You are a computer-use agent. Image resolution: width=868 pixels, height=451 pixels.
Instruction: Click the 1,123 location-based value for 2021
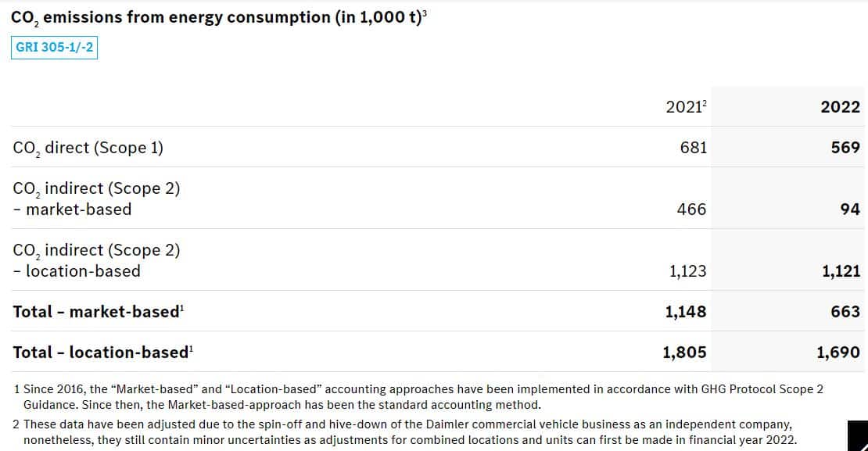(687, 271)
